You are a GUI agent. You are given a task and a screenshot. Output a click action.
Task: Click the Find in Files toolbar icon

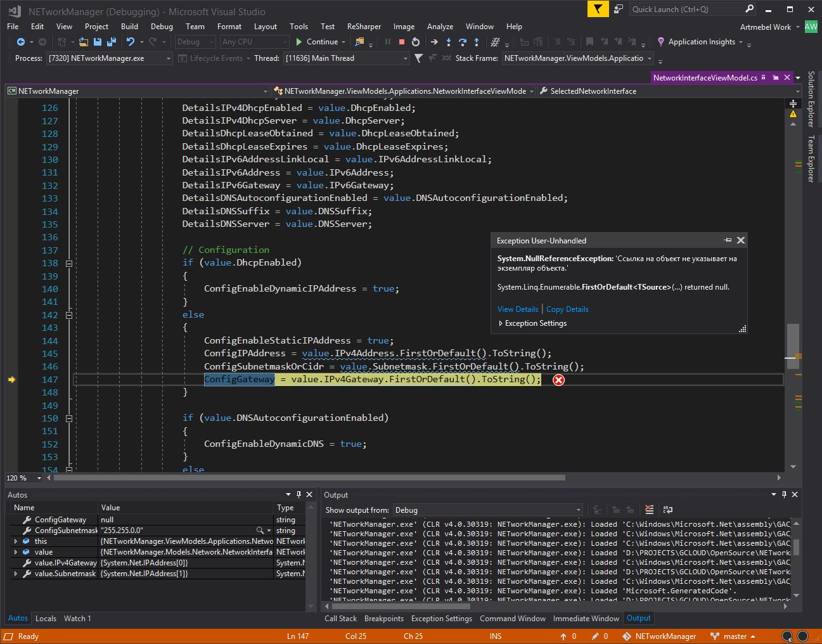click(x=359, y=42)
